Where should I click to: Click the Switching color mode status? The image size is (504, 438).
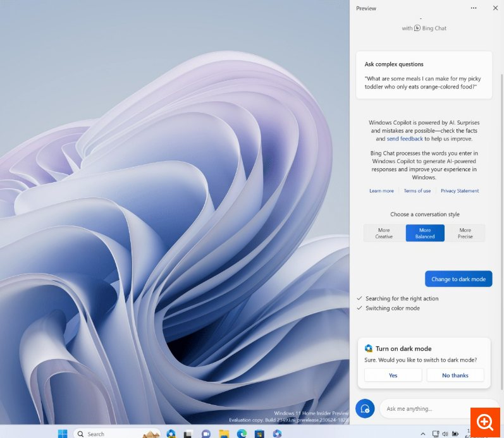(x=393, y=308)
